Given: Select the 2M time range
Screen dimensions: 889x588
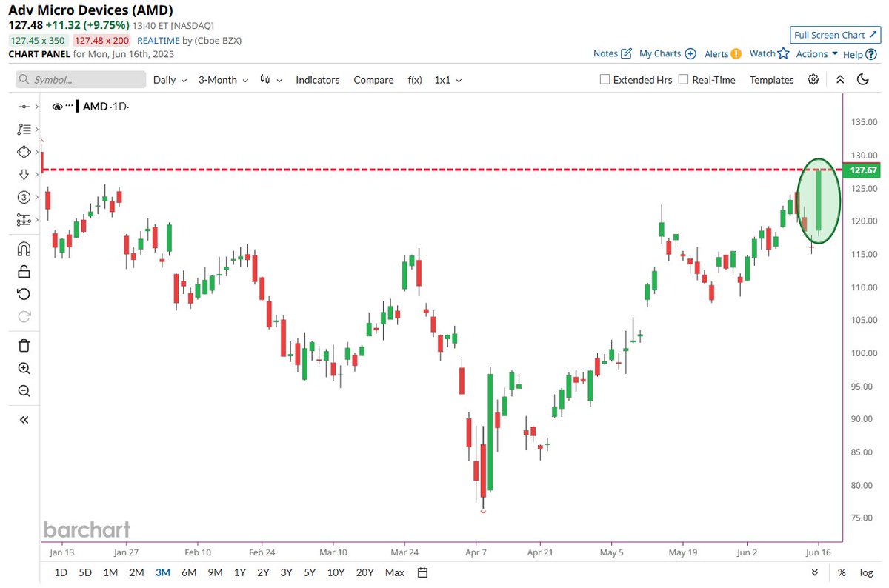Looking at the screenshot, I should 136,572.
